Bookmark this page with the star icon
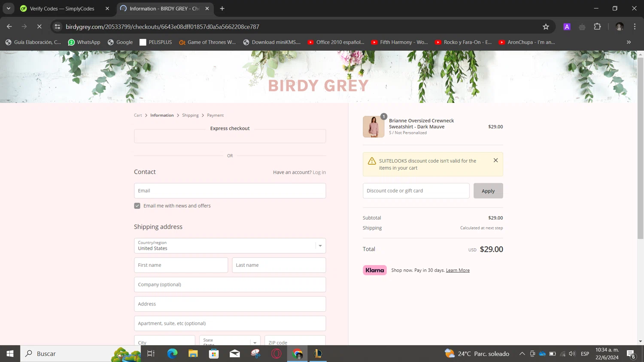 (x=546, y=27)
